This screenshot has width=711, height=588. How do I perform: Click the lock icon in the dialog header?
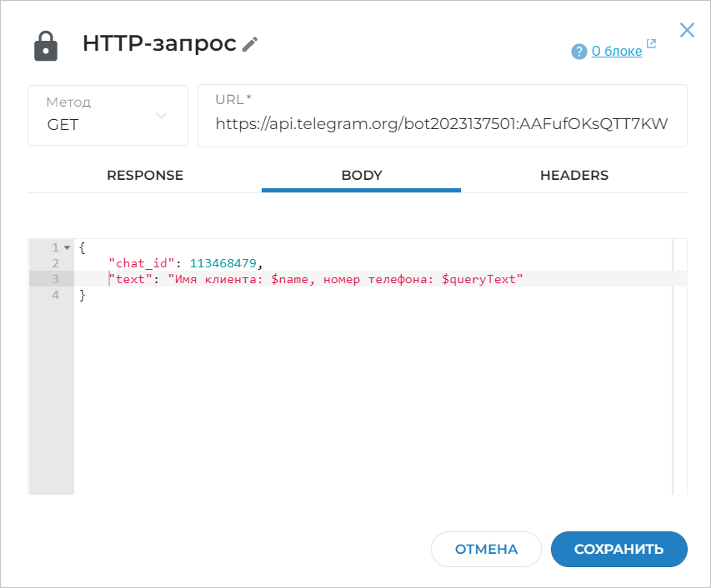46,45
